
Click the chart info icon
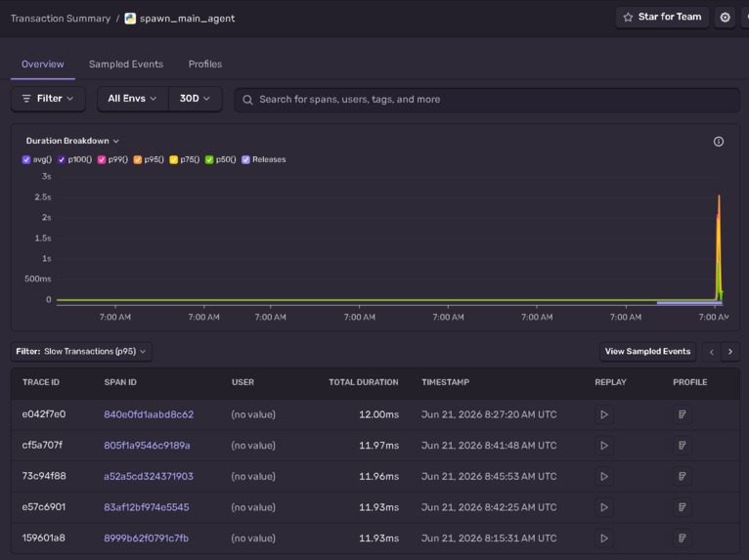click(718, 142)
